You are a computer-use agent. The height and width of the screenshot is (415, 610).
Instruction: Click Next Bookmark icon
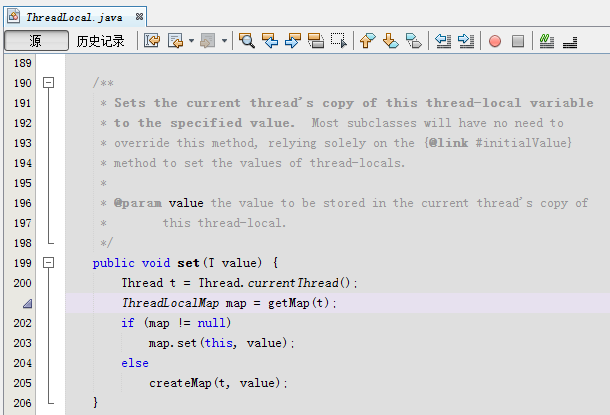(x=391, y=40)
